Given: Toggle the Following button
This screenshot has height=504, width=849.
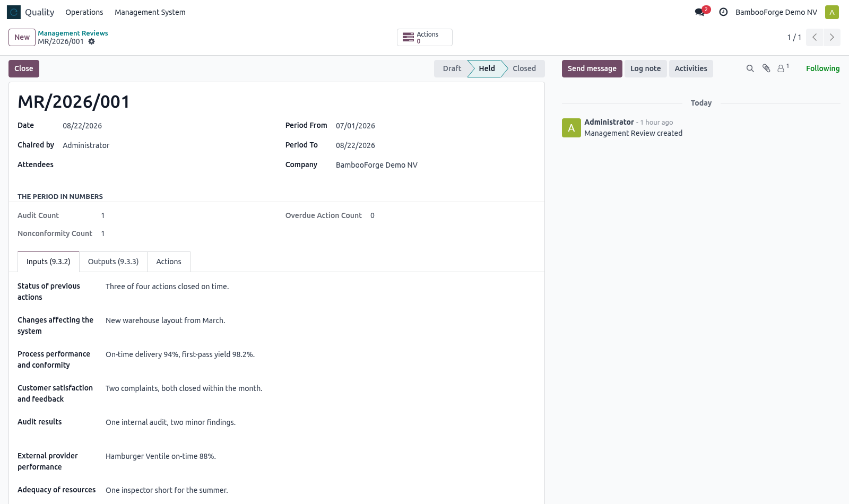Looking at the screenshot, I should pos(823,68).
